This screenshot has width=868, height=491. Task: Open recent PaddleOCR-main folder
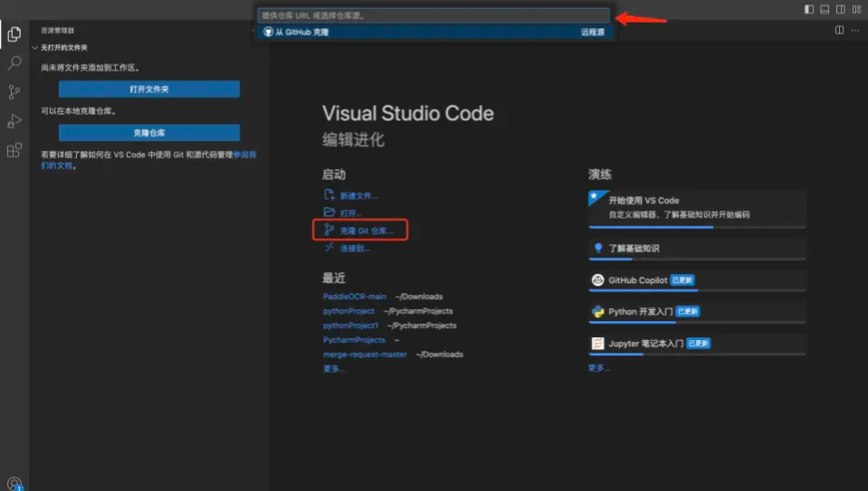pyautogui.click(x=354, y=297)
